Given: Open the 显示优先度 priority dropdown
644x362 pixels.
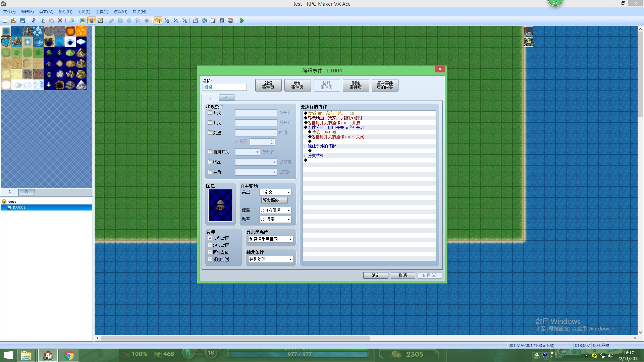Looking at the screenshot, I should pyautogui.click(x=271, y=239).
